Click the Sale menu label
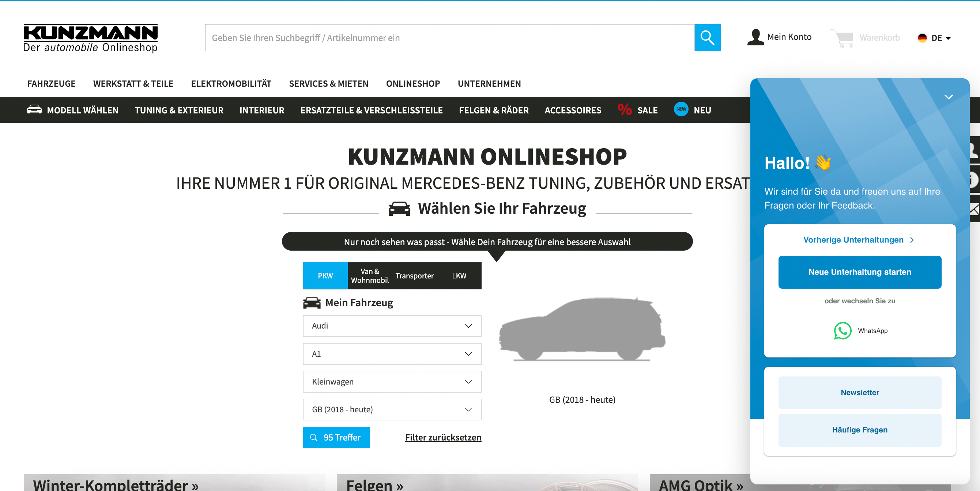Screen dimensions: 980x491 click(647, 110)
